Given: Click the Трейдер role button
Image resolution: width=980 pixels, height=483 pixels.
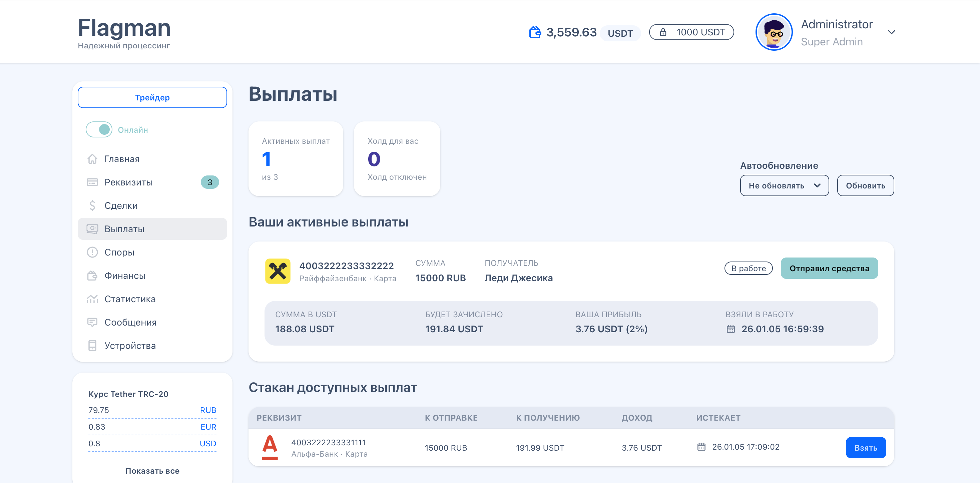Looking at the screenshot, I should click(152, 98).
